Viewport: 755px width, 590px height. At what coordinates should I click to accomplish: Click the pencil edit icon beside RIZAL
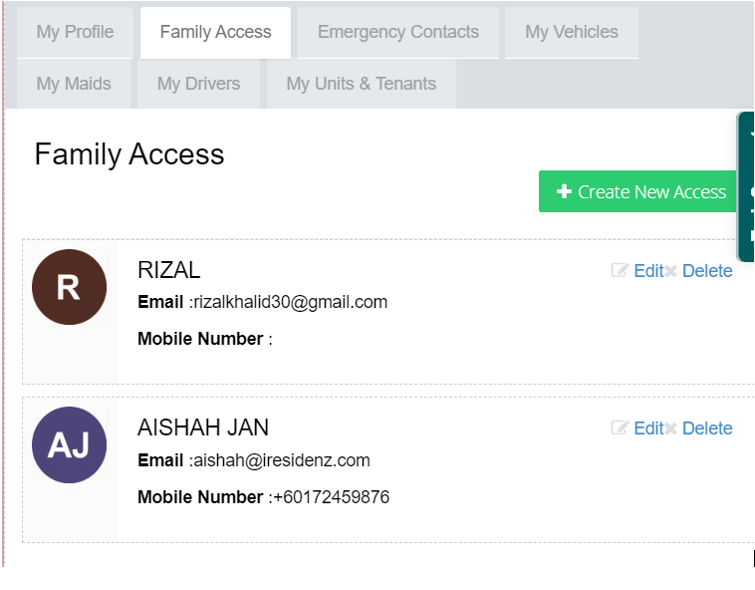pyautogui.click(x=620, y=270)
